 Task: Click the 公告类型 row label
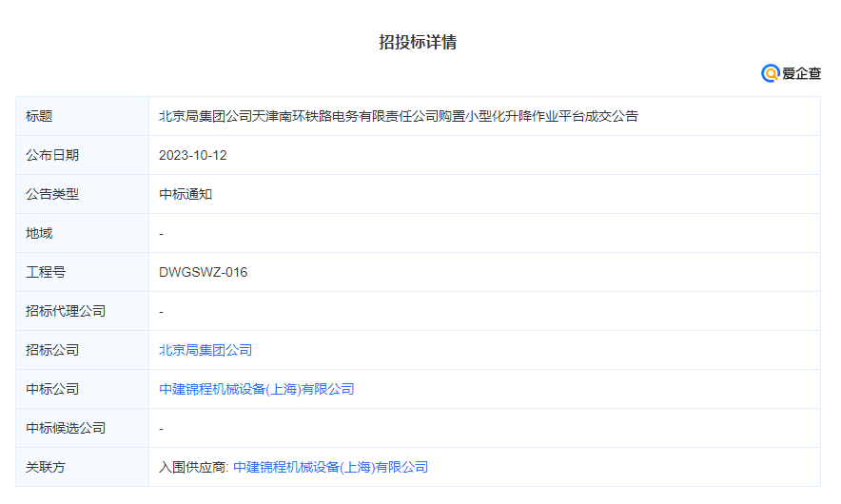click(52, 194)
